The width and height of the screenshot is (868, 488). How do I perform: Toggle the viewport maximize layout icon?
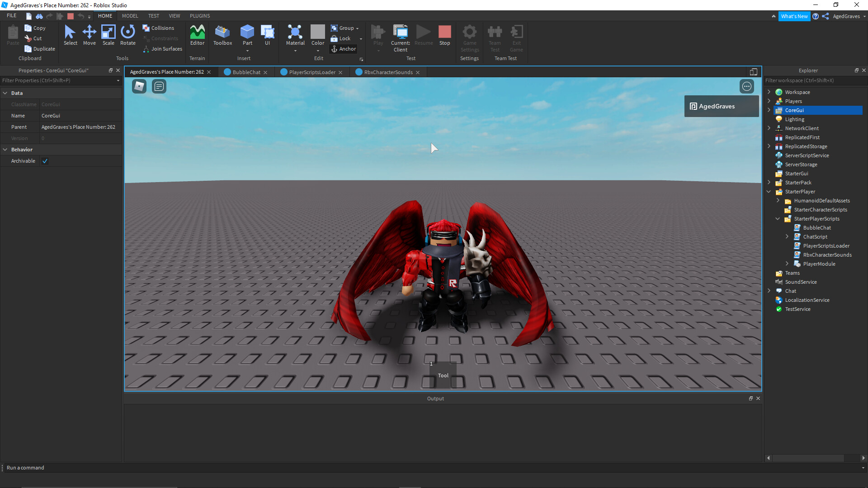click(754, 72)
